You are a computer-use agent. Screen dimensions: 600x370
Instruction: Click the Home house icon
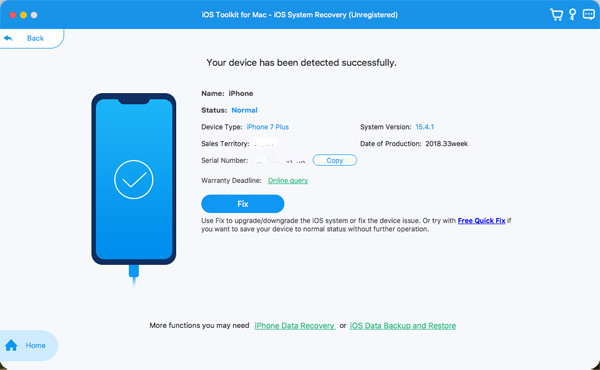[x=11, y=345]
